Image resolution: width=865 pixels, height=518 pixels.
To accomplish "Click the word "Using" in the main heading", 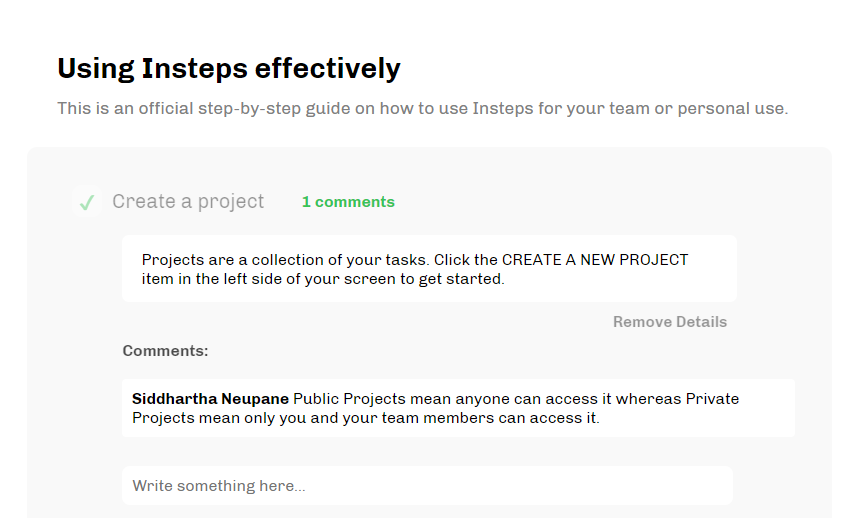I will pyautogui.click(x=94, y=68).
